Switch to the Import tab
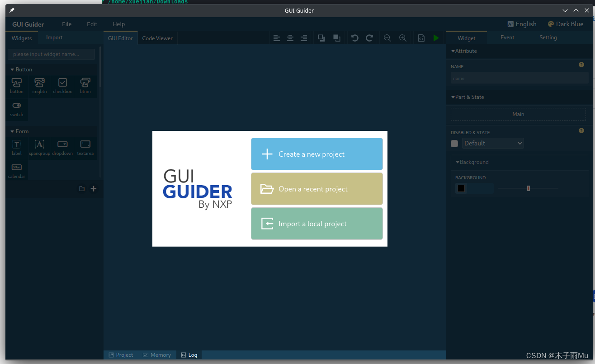This screenshot has width=595, height=364. click(x=54, y=37)
